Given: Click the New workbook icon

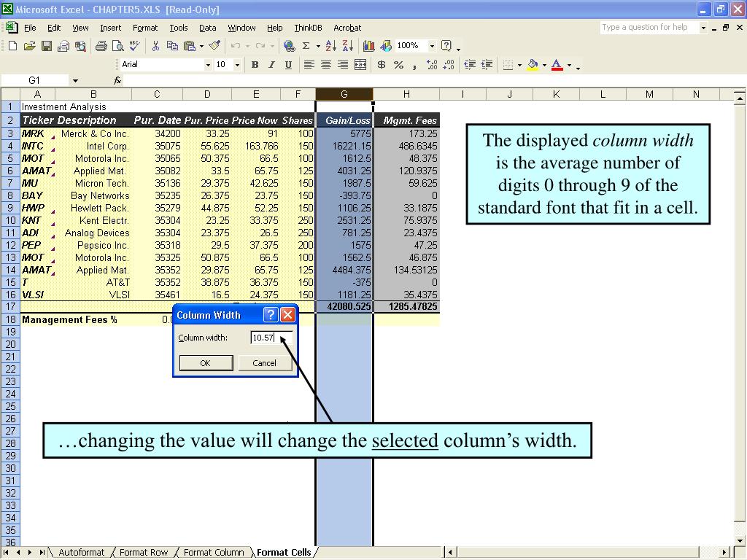Looking at the screenshot, I should click(x=13, y=46).
